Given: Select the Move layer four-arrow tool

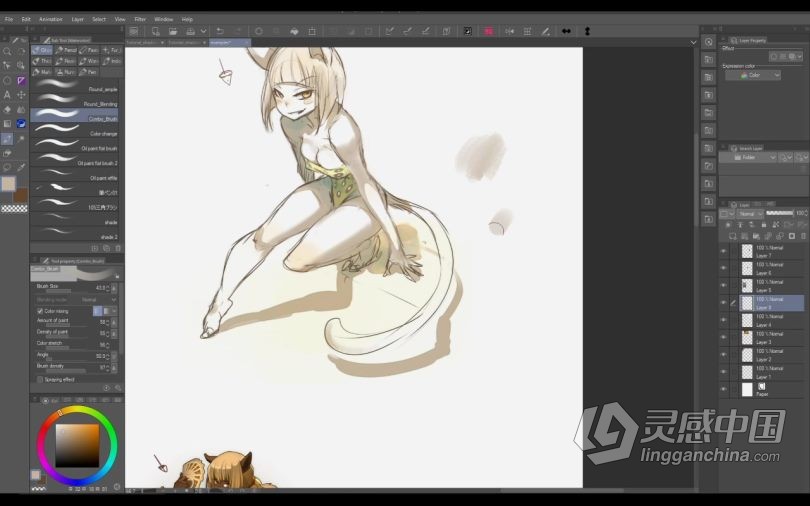Looking at the screenshot, I should 21,95.
